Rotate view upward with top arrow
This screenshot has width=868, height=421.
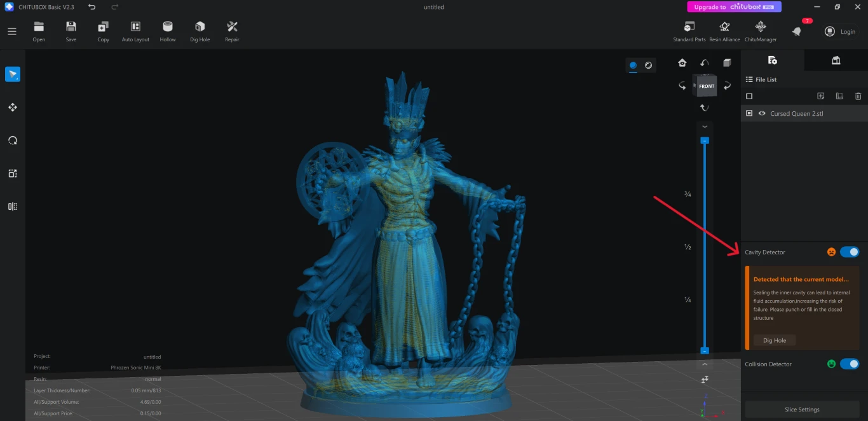[x=704, y=63]
